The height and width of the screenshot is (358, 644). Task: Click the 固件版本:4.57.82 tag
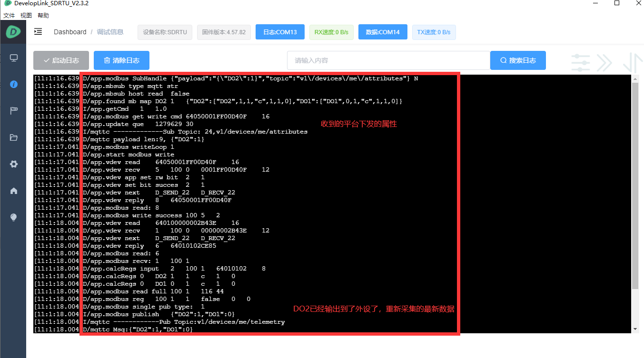click(224, 32)
